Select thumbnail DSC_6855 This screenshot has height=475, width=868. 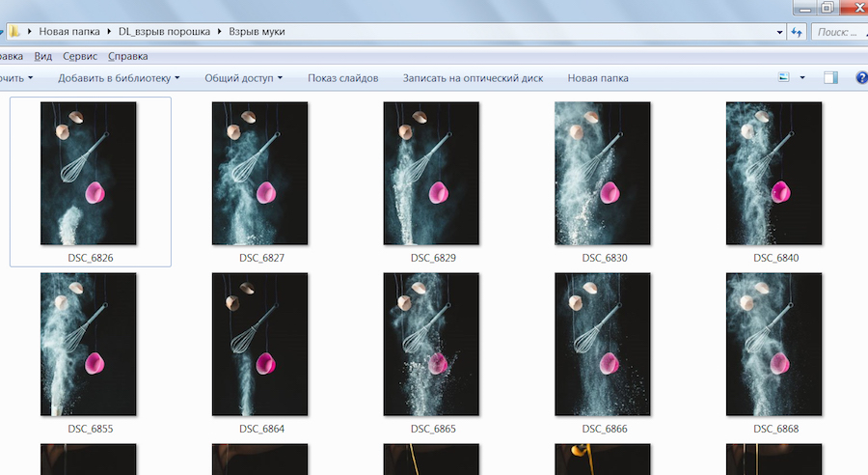point(89,345)
